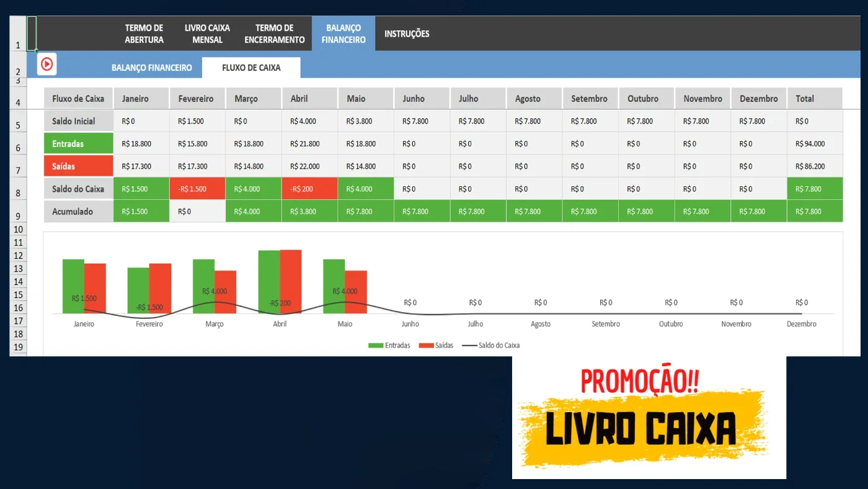Screen dimensions: 868x489
Task: Click the red play video icon
Action: coord(47,65)
